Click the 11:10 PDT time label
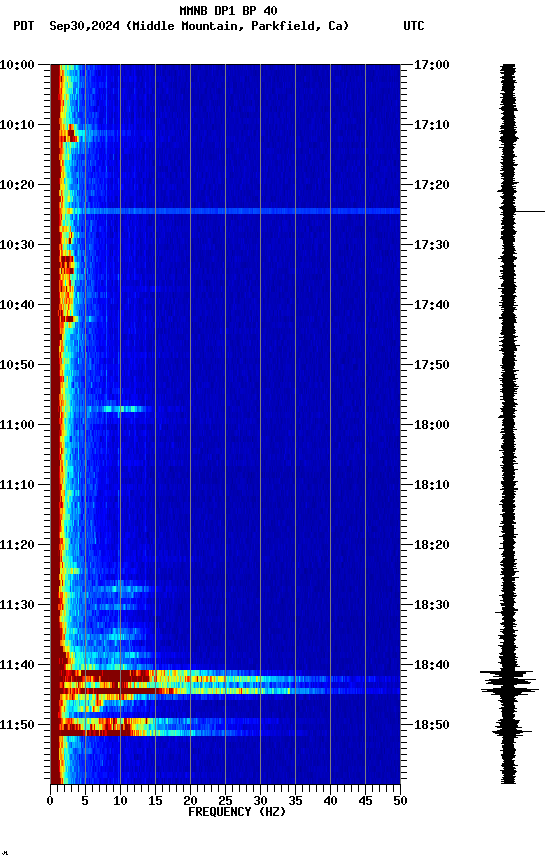 17,485
